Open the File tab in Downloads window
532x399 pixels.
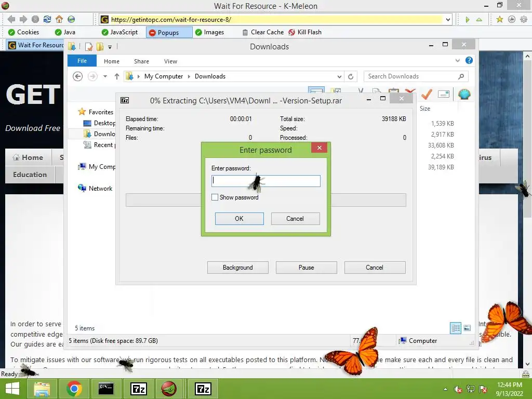(82, 61)
